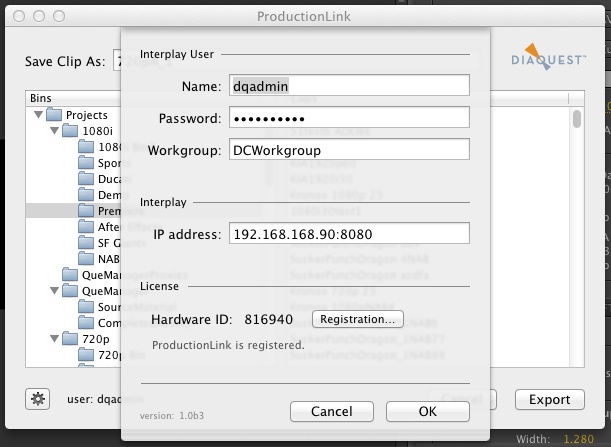The image size is (611, 447).
Task: Collapse the 1080i folder node
Action: pyautogui.click(x=55, y=131)
